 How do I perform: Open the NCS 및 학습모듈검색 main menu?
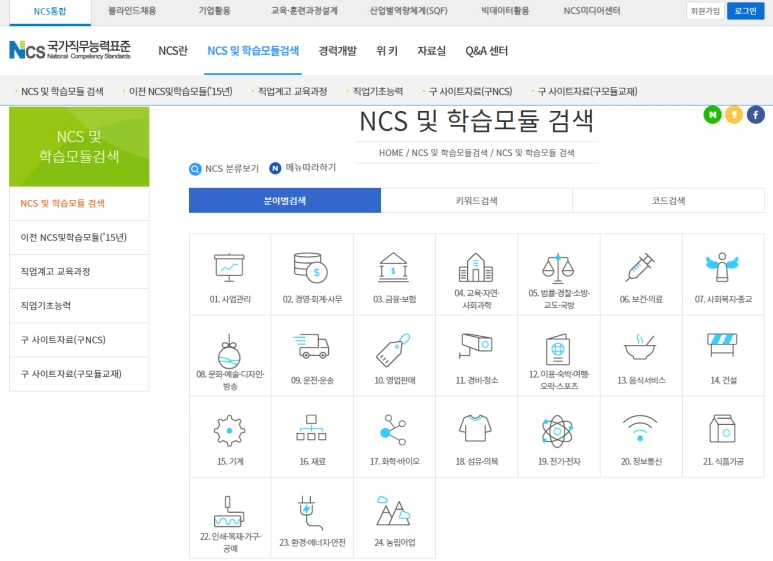tap(253, 51)
